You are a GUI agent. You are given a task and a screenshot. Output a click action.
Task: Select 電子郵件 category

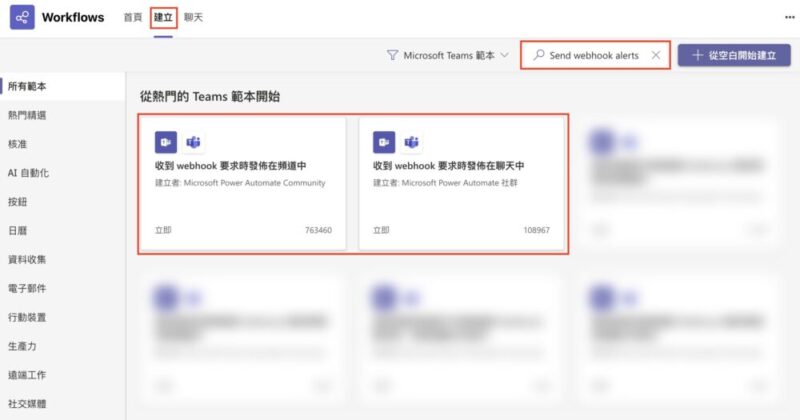(x=62, y=288)
